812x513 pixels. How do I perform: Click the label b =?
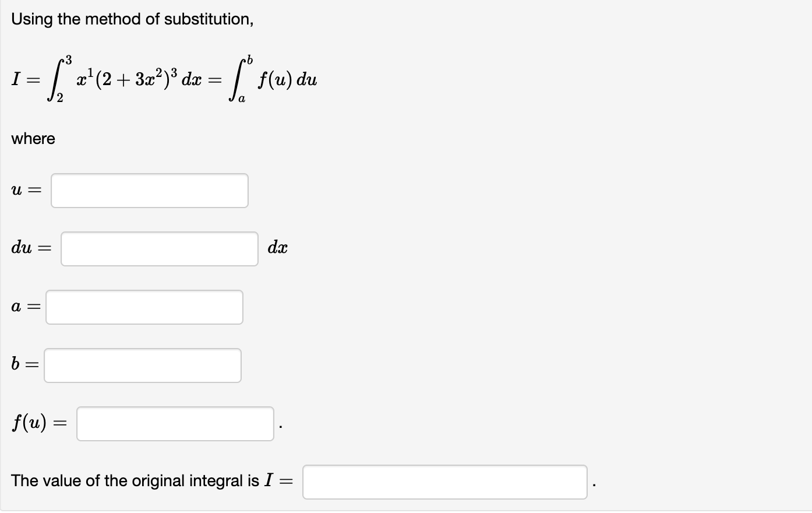coord(24,364)
